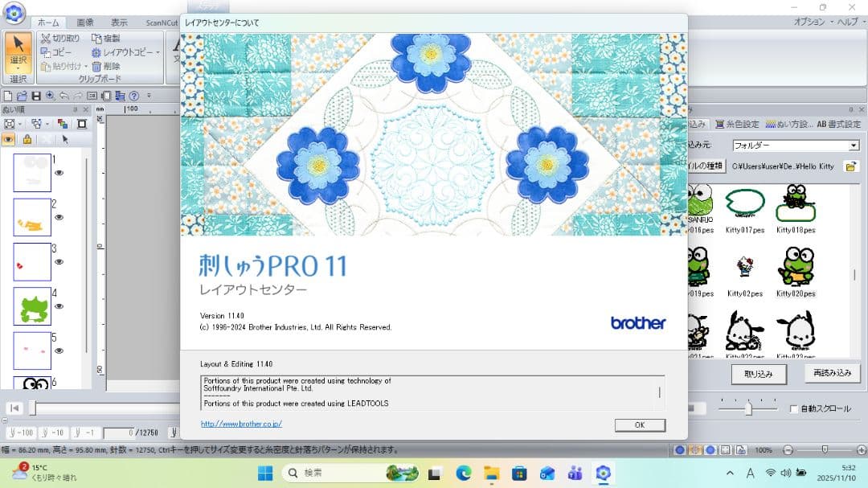Open file via folder icon in quick toolbar
The image size is (868, 488).
pyautogui.click(x=22, y=96)
